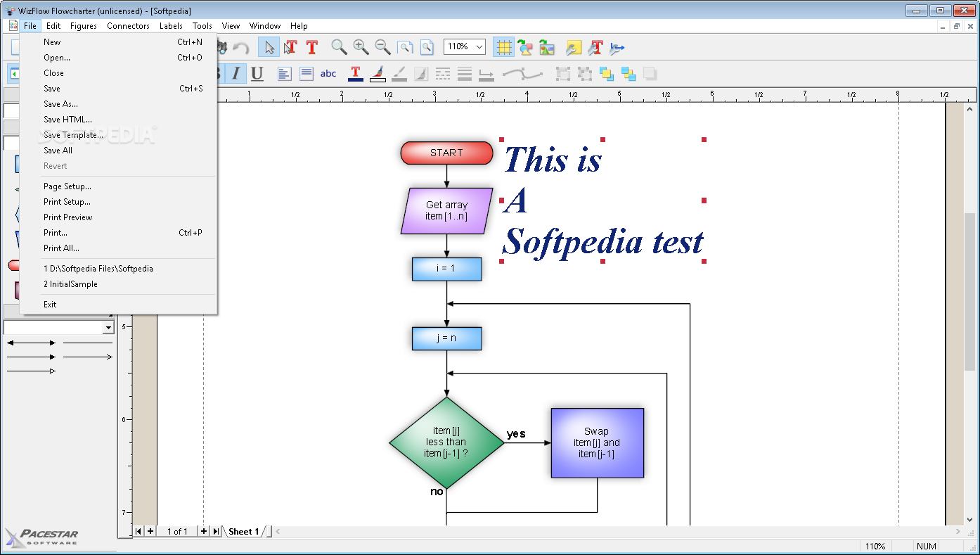Switch to the Sheet 1 tab
Screen dimensions: 980x555
coord(243,531)
